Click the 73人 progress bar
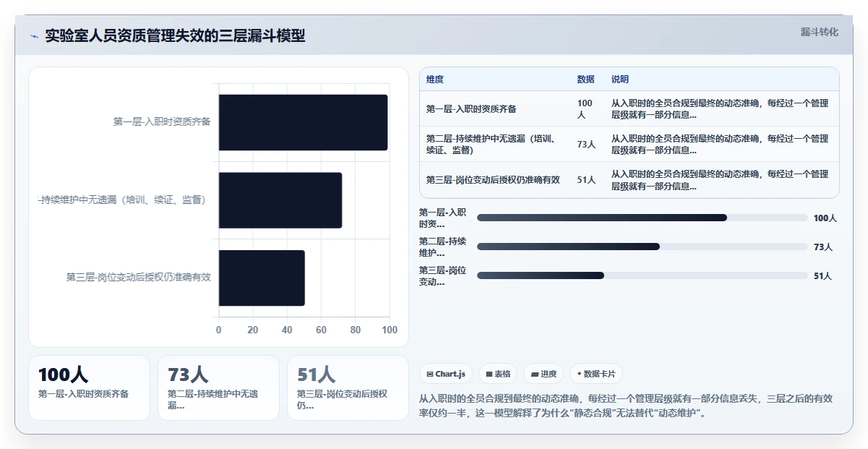Screen dimensions: 868x449 [642, 247]
